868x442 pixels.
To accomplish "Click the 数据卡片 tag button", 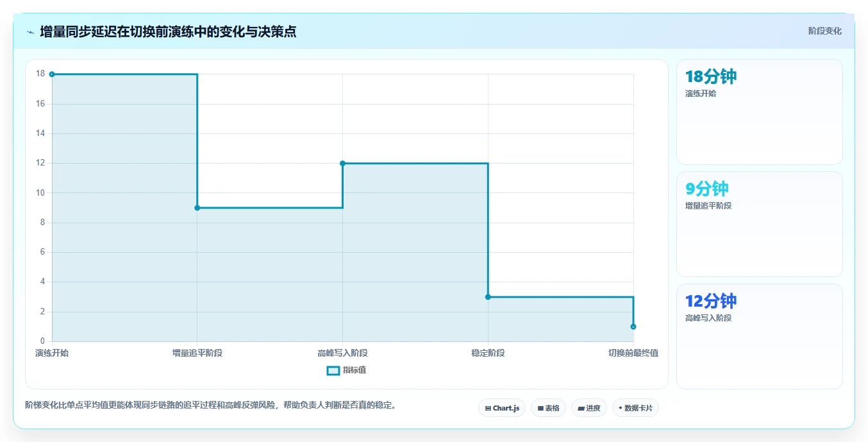I will tap(635, 408).
